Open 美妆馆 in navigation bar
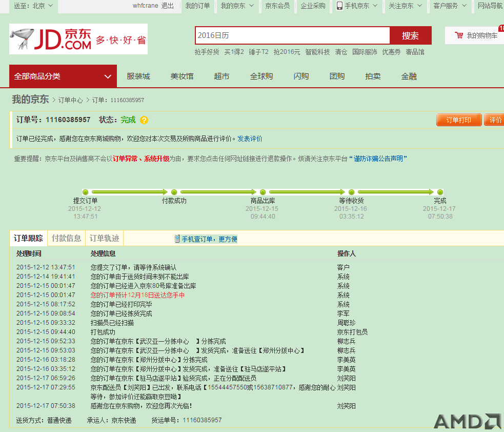This screenshot has height=432, width=504. 182,76
